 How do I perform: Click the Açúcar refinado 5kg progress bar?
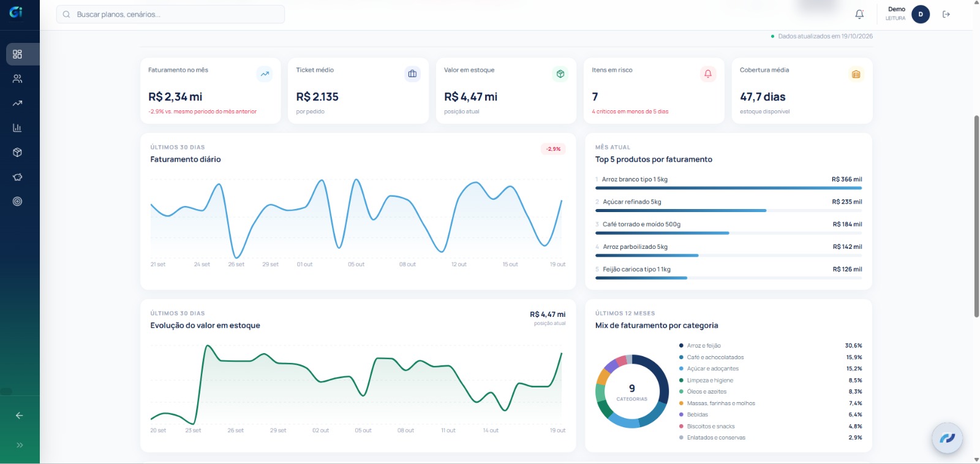pos(728,210)
